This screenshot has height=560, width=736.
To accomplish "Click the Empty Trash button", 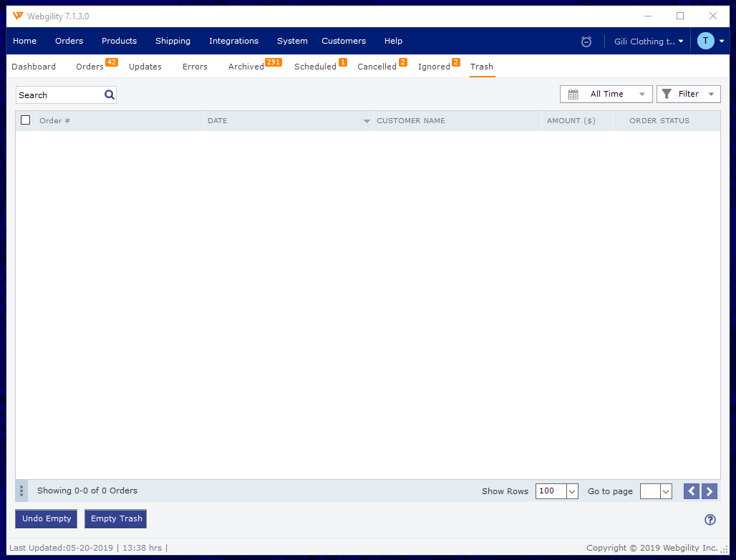I will point(116,518).
